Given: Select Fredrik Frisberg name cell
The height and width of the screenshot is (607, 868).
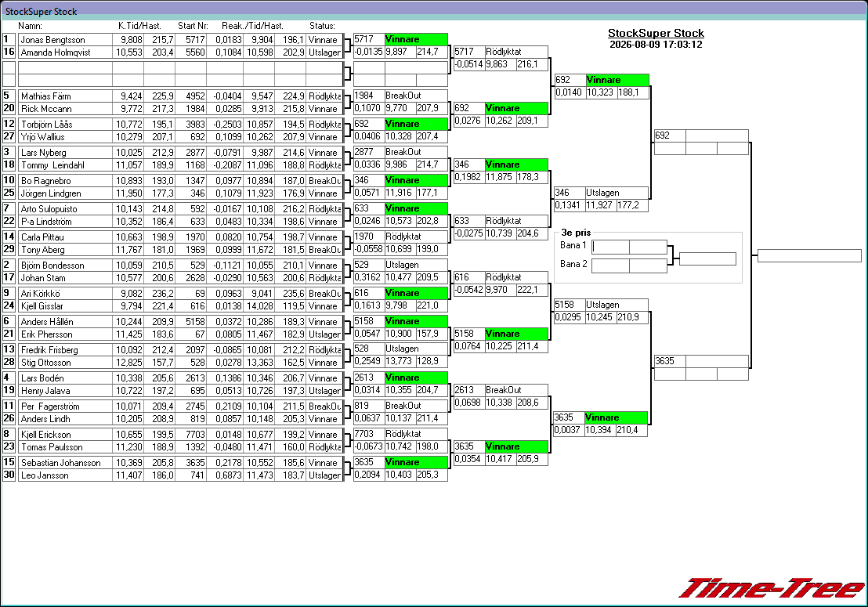Looking at the screenshot, I should click(x=65, y=350).
